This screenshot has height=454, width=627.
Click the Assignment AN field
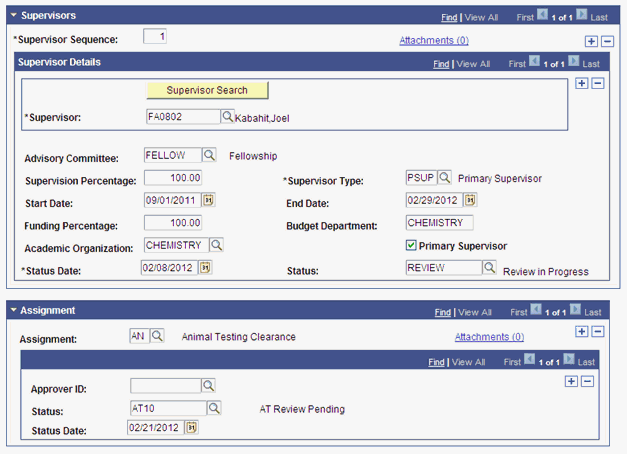(140, 336)
